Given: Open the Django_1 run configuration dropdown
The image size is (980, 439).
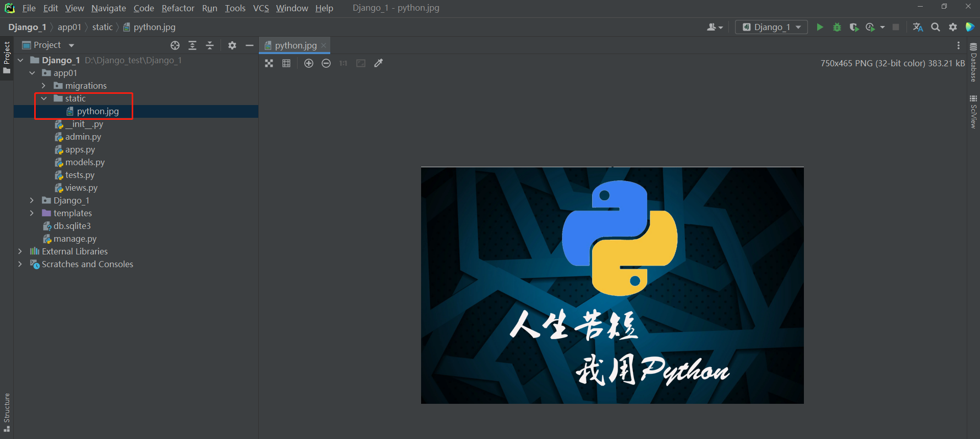Looking at the screenshot, I should (771, 27).
